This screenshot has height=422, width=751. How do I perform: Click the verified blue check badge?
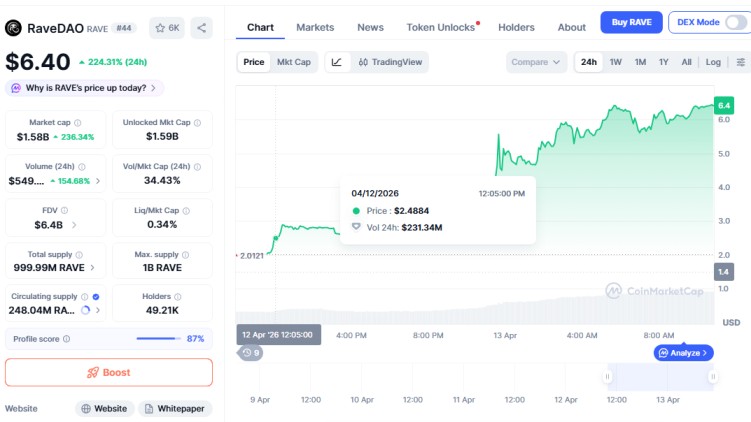pyautogui.click(x=96, y=297)
